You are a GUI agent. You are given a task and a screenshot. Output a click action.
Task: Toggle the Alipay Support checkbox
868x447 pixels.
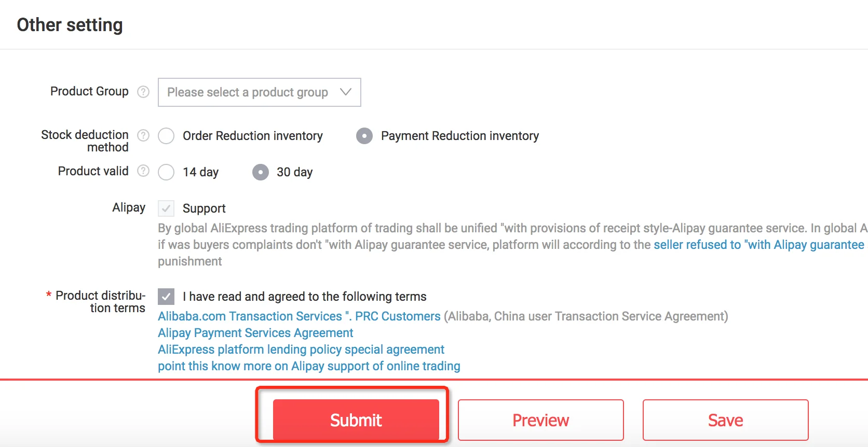coord(166,208)
